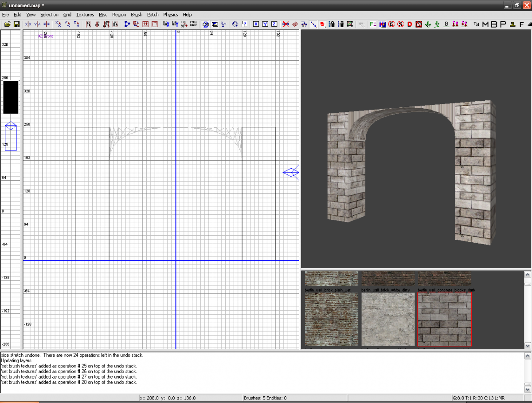
Task: Click the texture browser scrollbar thumb
Action: pyautogui.click(x=528, y=284)
